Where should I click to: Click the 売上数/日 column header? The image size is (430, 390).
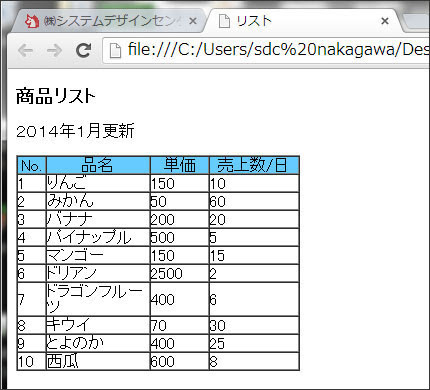pos(254,165)
